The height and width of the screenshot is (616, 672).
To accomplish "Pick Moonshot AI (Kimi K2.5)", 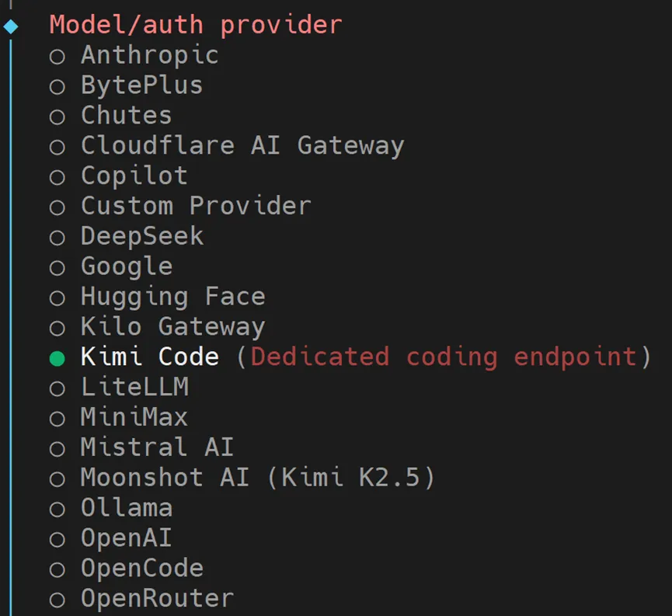I will [x=57, y=479].
